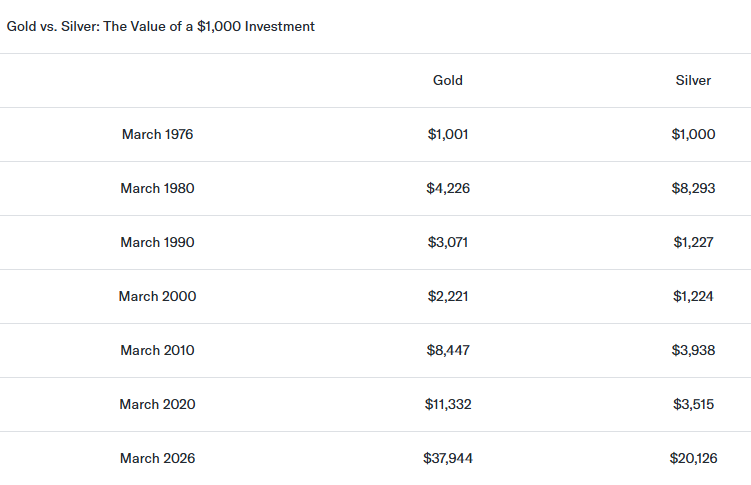Select the Gold column header
Image resolution: width=751 pixels, height=485 pixels.
(x=448, y=80)
